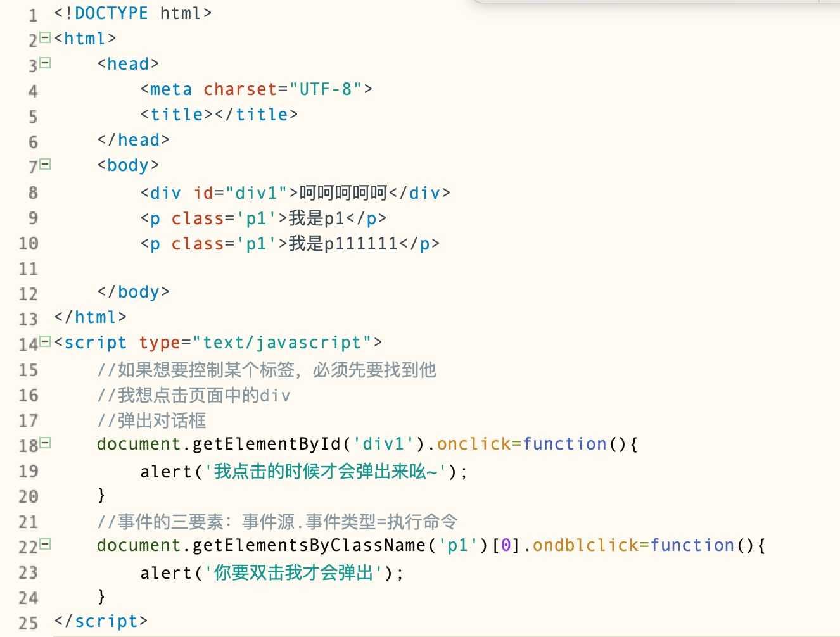Click alert string '你要双击我才会弹出'
Viewport: 840px width, 637px height.
pyautogui.click(x=294, y=572)
